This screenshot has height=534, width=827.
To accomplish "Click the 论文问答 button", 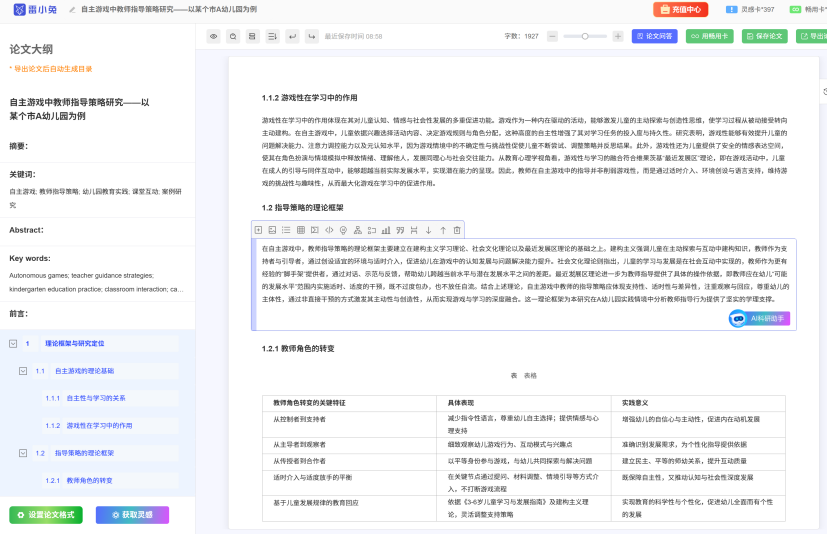I will [x=655, y=36].
